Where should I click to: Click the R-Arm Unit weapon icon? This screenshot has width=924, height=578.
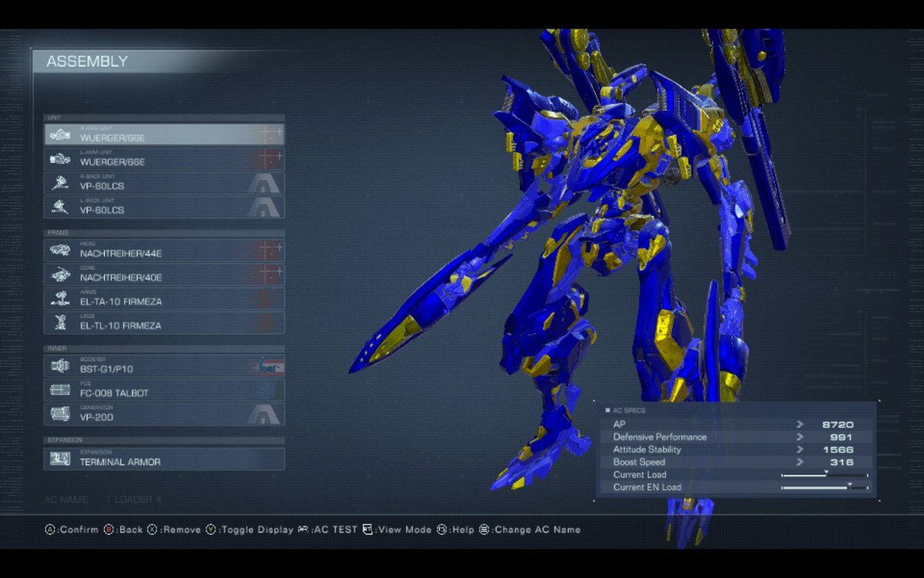point(60,135)
